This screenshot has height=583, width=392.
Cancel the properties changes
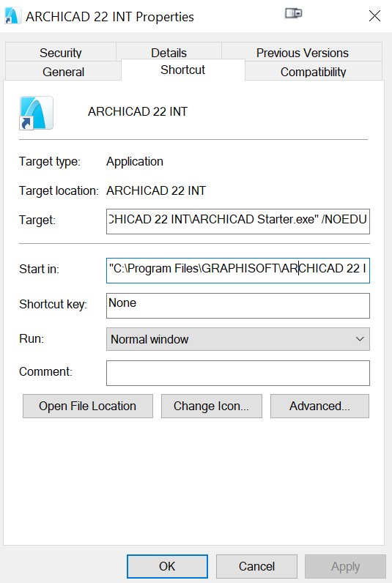coord(256,566)
